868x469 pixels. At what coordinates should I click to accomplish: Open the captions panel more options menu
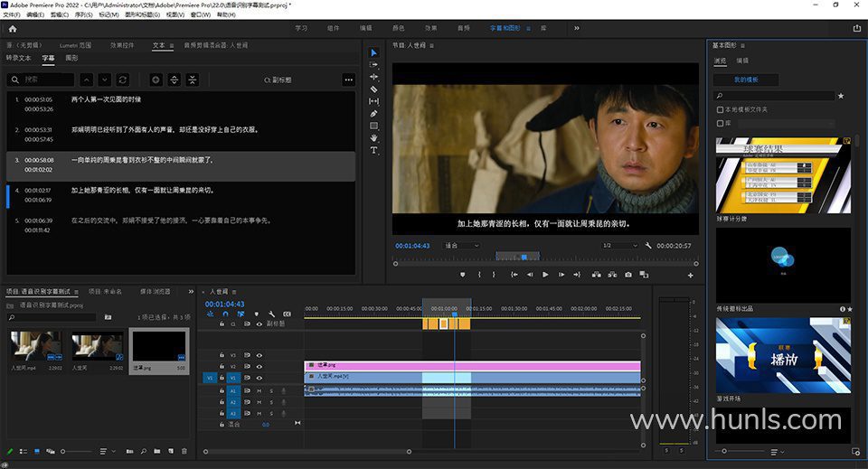pyautogui.click(x=348, y=80)
